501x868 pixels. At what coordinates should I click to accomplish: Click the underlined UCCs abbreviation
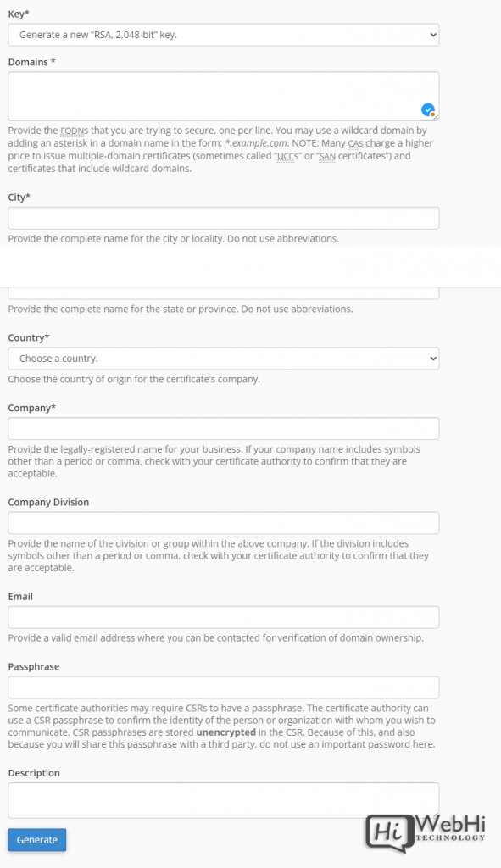[x=287, y=156]
